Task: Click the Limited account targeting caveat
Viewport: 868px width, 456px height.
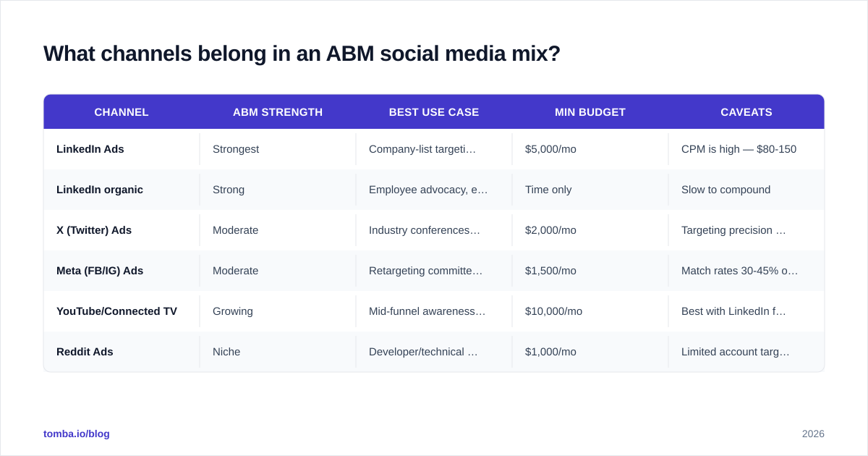Action: (x=736, y=352)
